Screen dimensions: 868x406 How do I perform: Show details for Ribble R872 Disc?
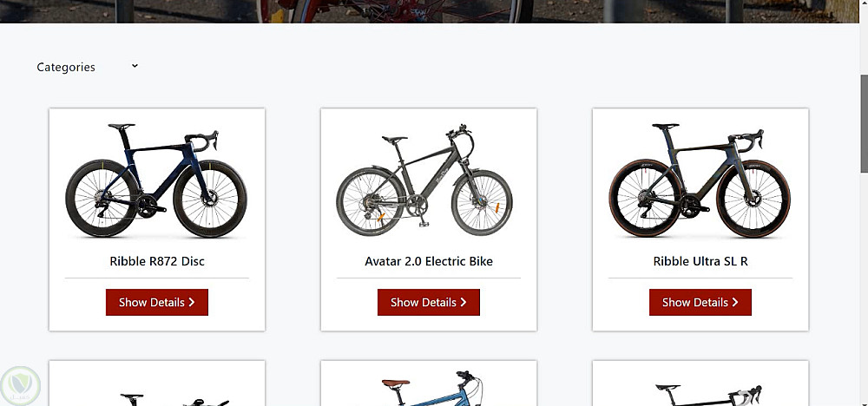(x=156, y=303)
